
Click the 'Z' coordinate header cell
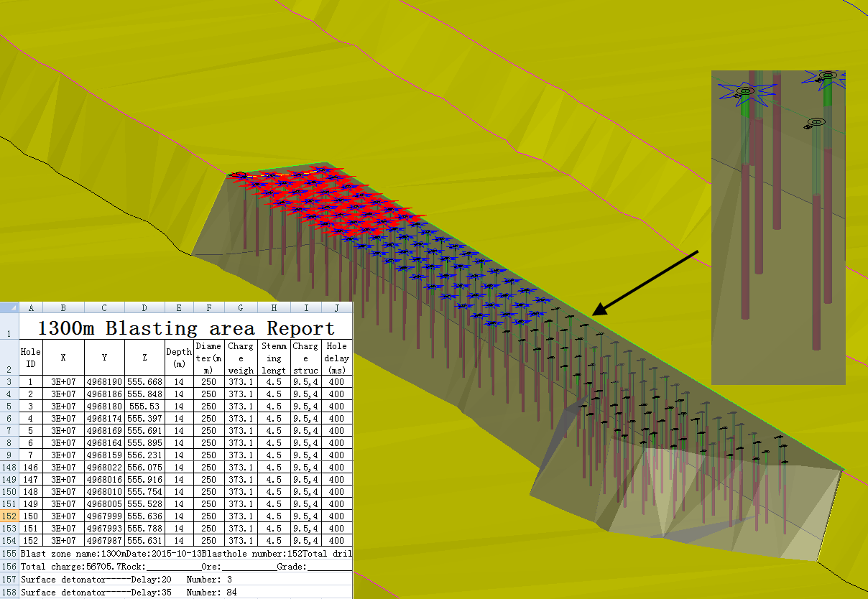(144, 358)
